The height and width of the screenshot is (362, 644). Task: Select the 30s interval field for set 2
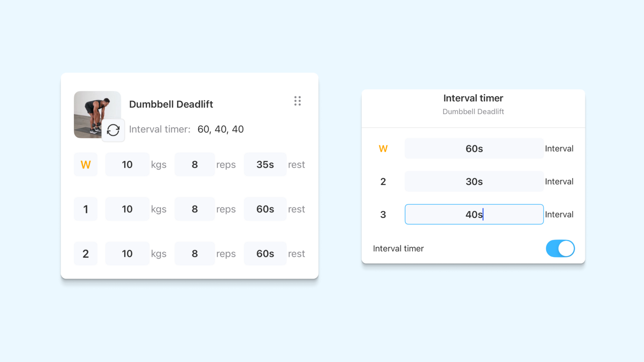pos(474,181)
